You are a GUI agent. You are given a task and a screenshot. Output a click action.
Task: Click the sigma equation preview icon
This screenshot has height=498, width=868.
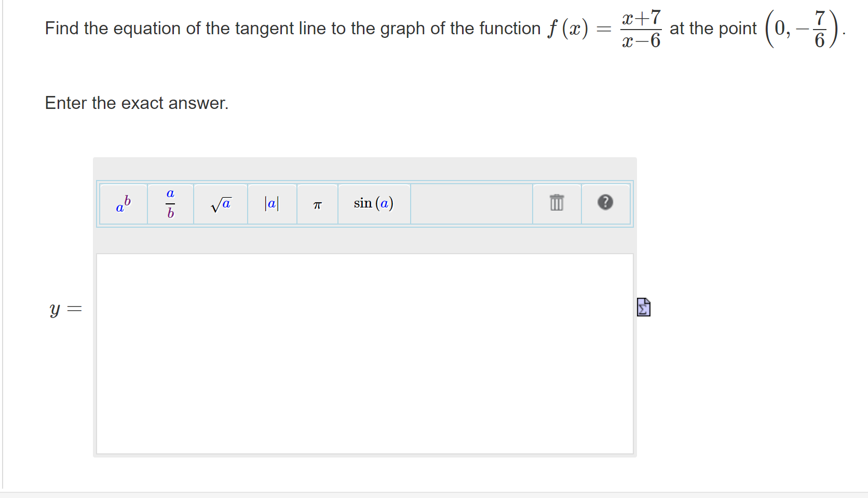(643, 307)
